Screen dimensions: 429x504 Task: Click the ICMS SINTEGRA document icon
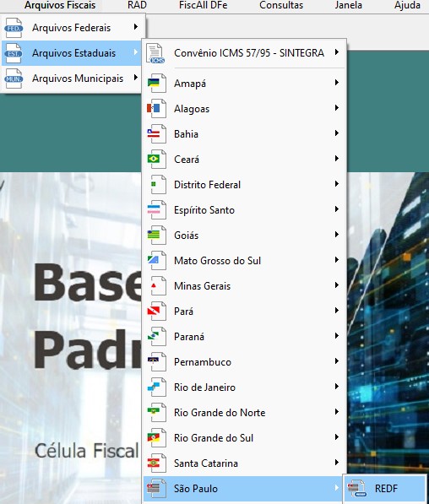tap(156, 53)
